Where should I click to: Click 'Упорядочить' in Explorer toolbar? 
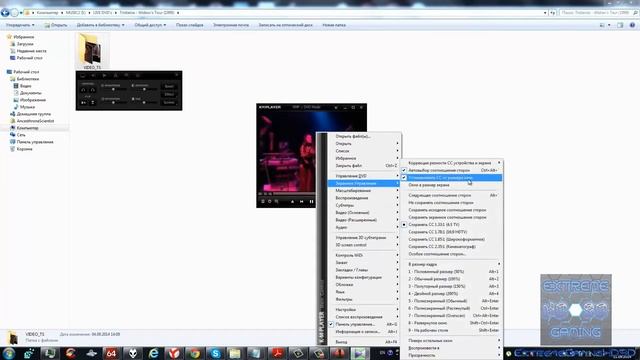pyautogui.click(x=20, y=25)
